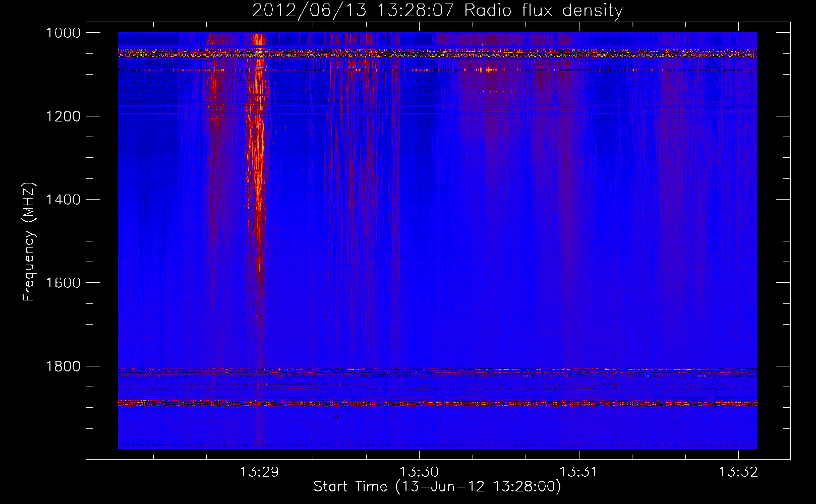Click the 1600 frequency tick label
The height and width of the screenshot is (504, 816).
[63, 283]
